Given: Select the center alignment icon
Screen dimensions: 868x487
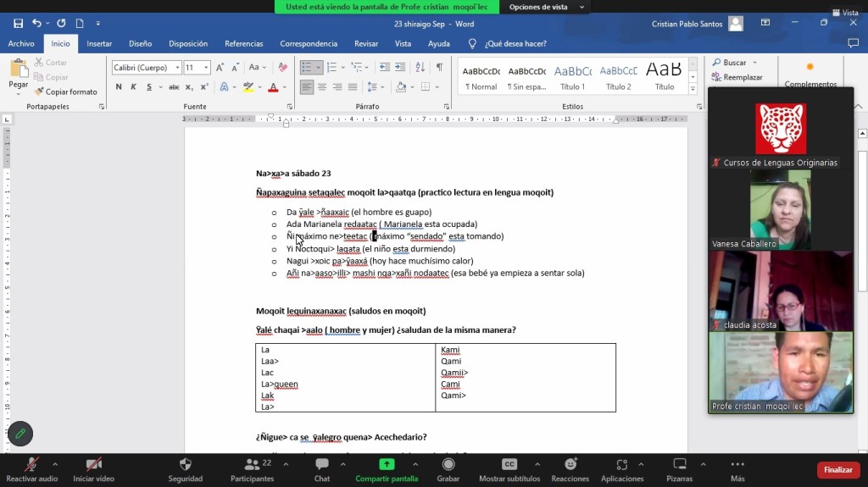Looking at the screenshot, I should (x=322, y=87).
